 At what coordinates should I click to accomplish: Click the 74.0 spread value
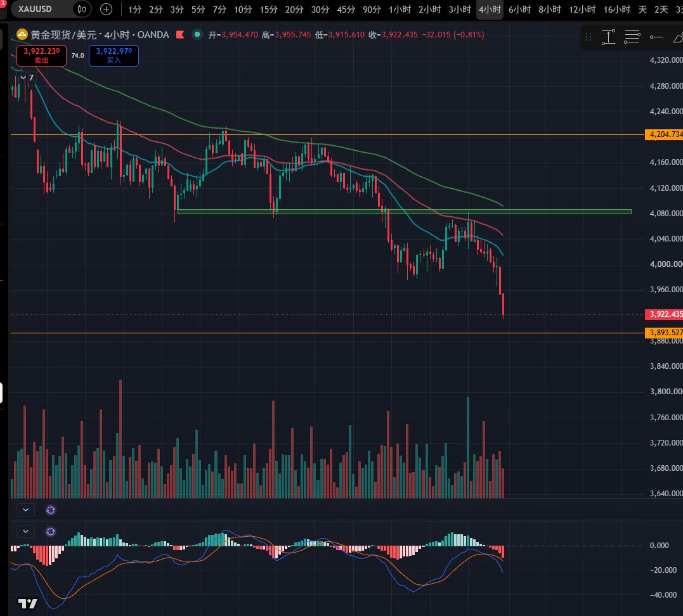point(77,55)
